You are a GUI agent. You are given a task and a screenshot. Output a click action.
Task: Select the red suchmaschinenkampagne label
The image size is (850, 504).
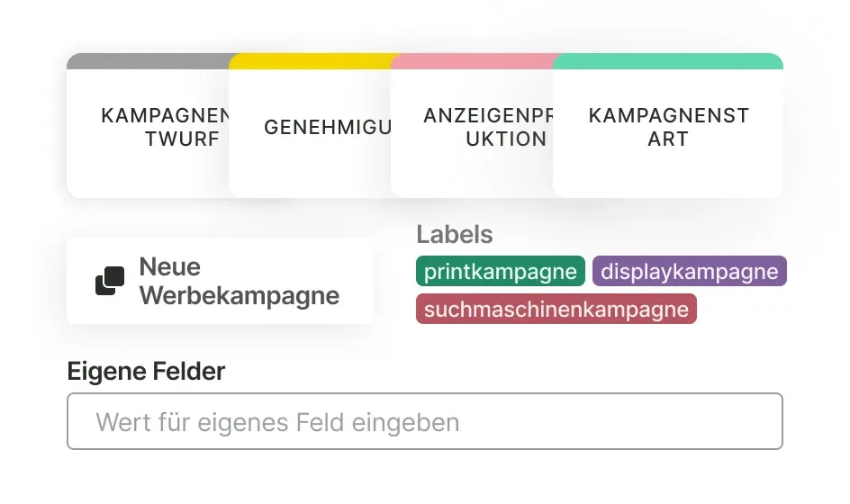(x=556, y=310)
